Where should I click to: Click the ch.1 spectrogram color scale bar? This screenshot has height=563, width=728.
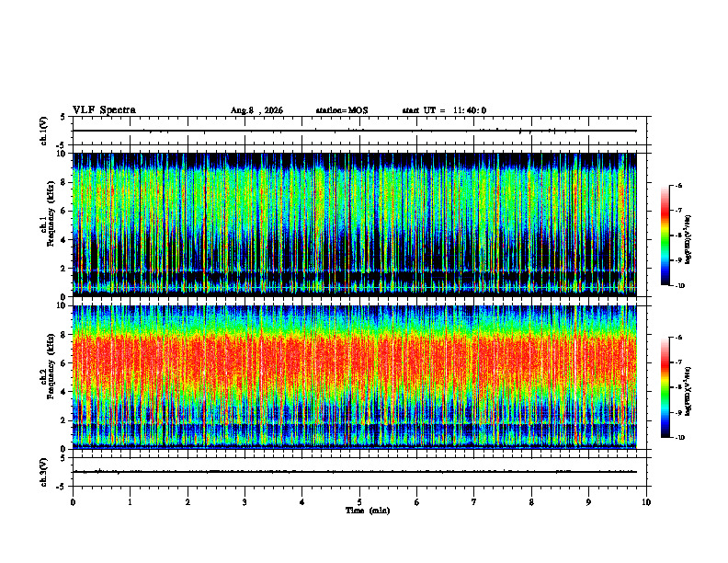point(665,236)
